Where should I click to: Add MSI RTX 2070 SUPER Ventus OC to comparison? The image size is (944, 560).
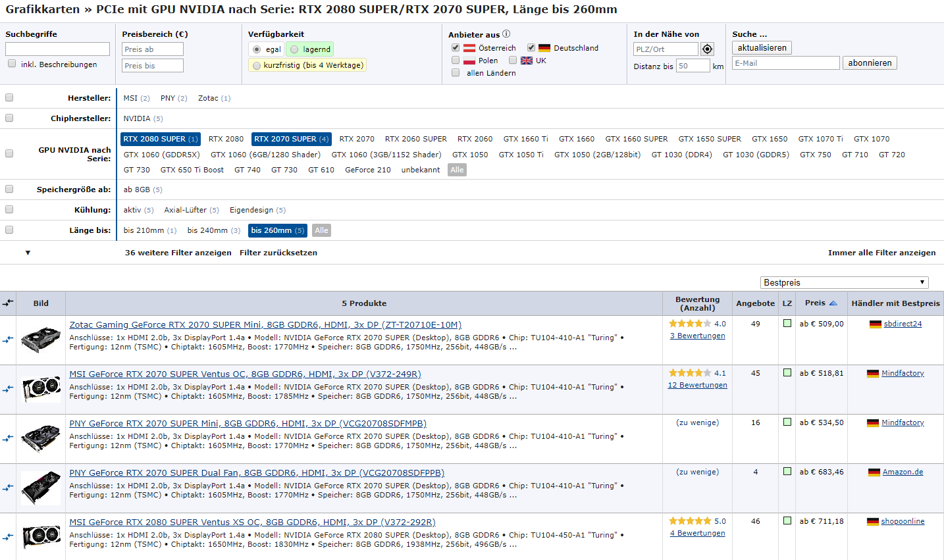(8, 389)
